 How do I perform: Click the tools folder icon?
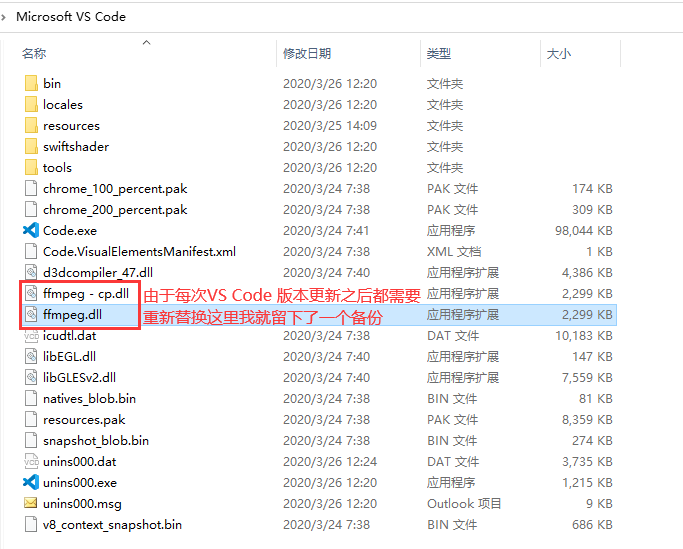point(31,167)
